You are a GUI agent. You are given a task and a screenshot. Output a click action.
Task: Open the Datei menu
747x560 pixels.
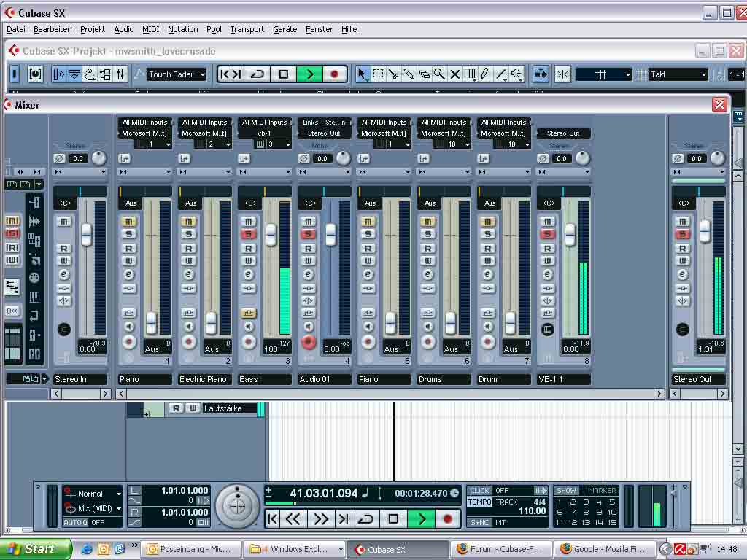click(16, 29)
